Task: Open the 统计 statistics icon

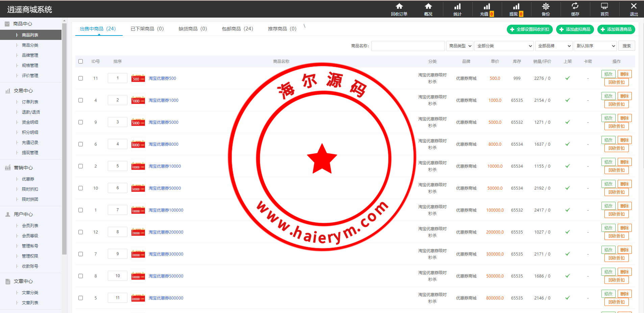Action: 457,9
